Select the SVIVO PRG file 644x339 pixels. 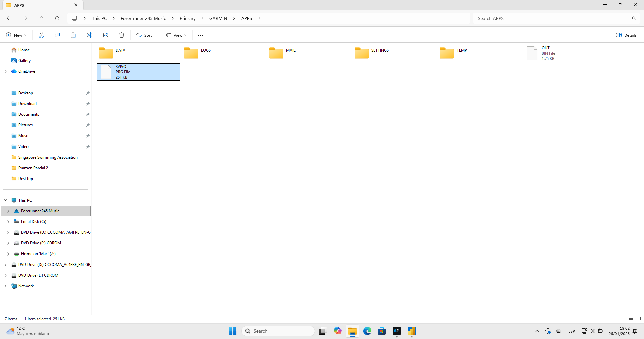pyautogui.click(x=138, y=72)
